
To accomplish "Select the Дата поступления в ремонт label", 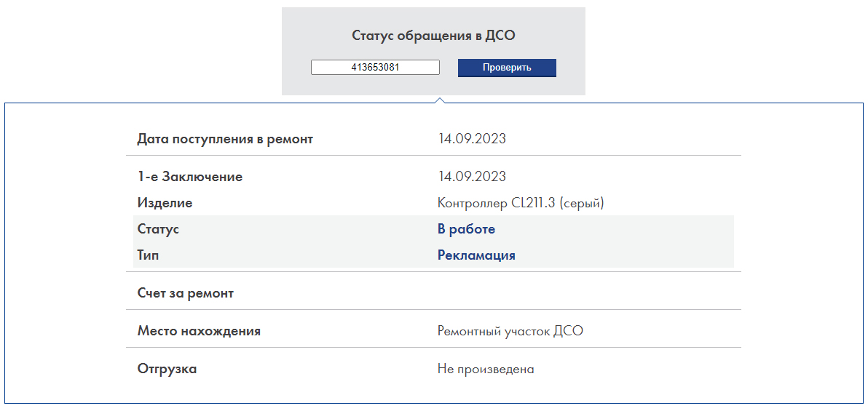I will coord(225,139).
